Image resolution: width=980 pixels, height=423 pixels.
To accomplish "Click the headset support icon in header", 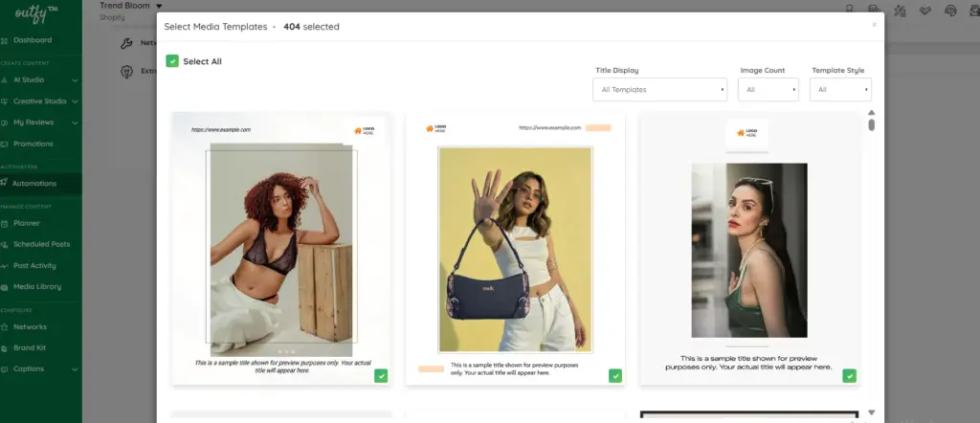I will [950, 10].
